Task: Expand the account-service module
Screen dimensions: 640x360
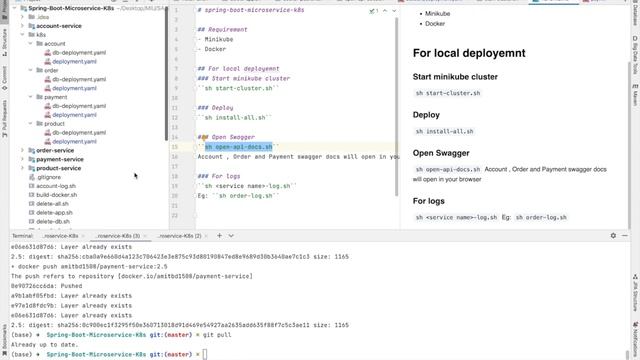Action: click(22, 26)
